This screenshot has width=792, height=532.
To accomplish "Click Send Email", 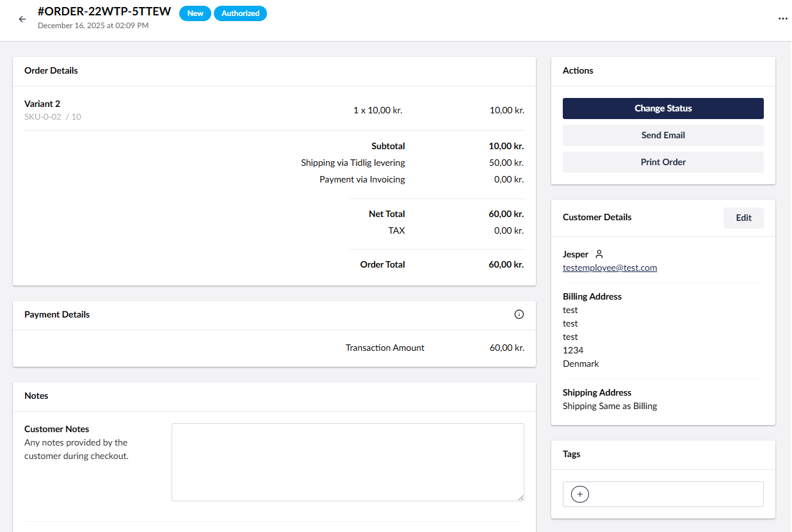I will [x=663, y=135].
